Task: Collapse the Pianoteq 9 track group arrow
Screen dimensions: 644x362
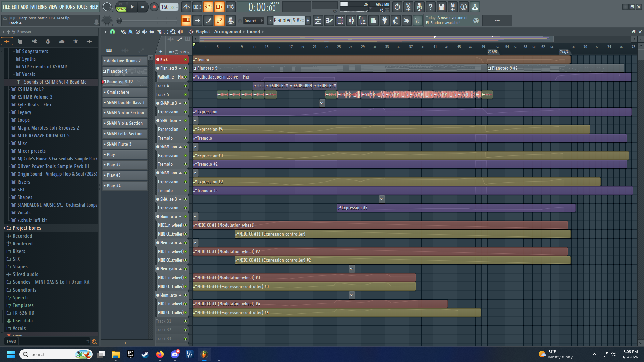Action: 180,68
